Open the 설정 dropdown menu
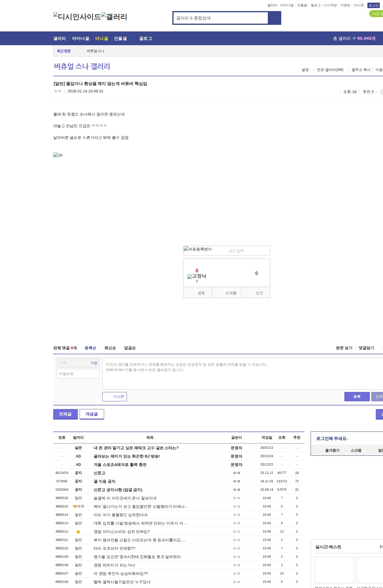Screen dimensions: 383x588 305,70
